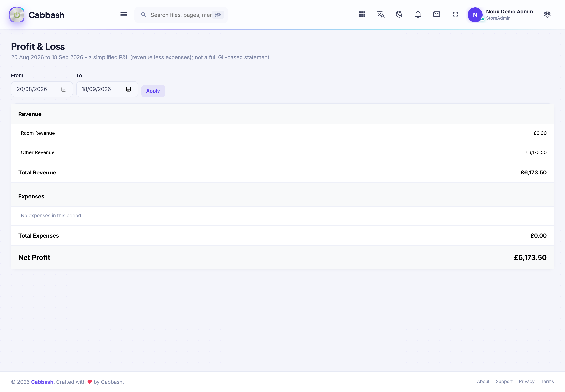Follow the Cabbash link in footer
The width and height of the screenshot is (565, 392).
tap(42, 382)
